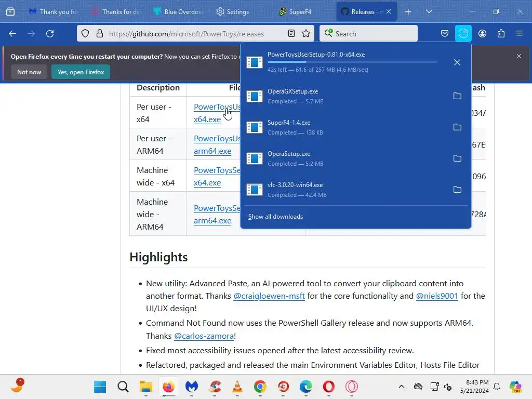
Task: Open the widgets icon with badge 1
Action: point(17,386)
